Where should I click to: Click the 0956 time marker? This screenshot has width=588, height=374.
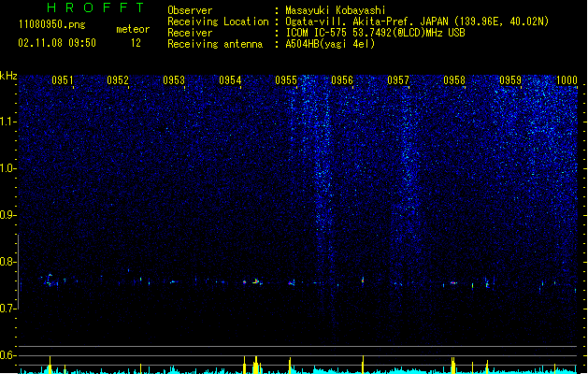click(x=342, y=80)
